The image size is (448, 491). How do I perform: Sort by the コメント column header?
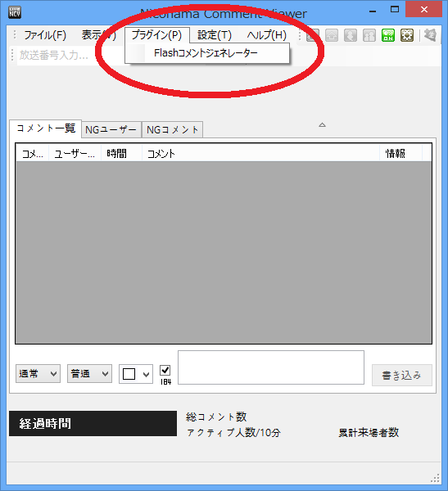click(260, 154)
